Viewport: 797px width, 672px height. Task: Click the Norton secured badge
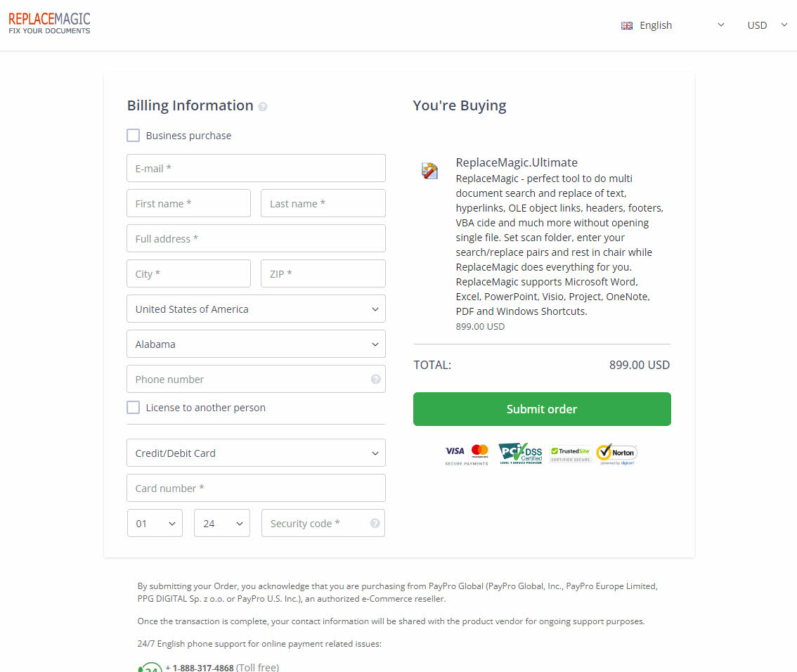pyautogui.click(x=616, y=454)
